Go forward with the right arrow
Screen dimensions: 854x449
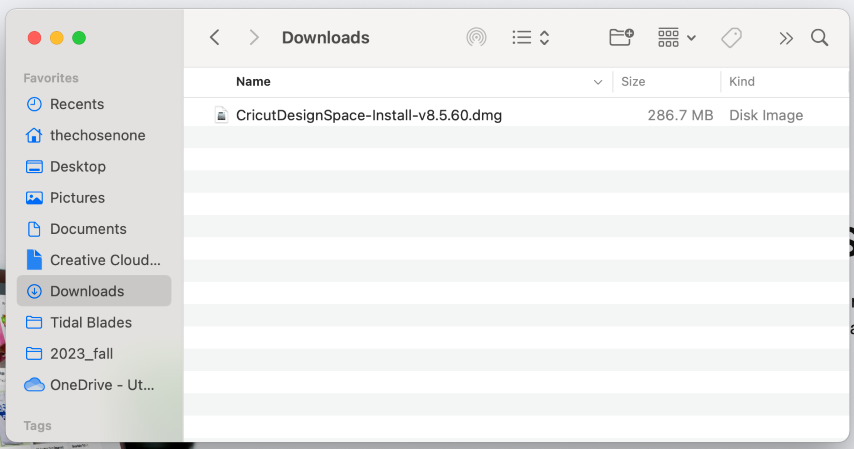[x=254, y=38]
